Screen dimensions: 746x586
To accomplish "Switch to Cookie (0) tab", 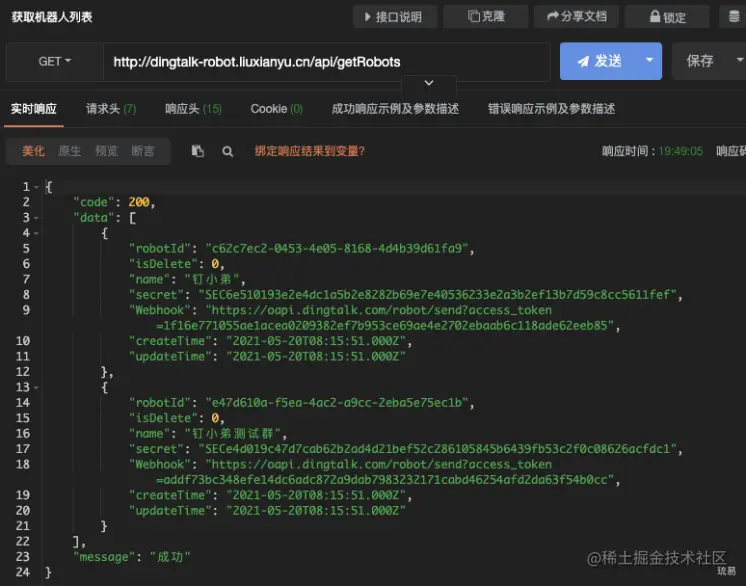I will [276, 109].
